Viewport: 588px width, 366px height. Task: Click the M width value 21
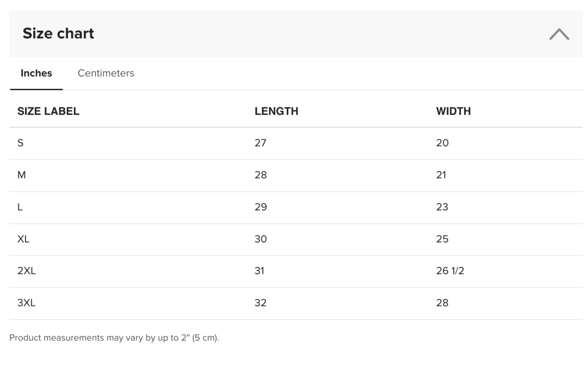point(441,175)
